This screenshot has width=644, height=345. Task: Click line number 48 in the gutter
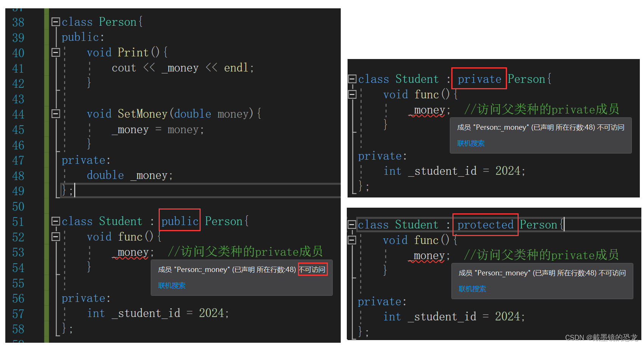pos(18,176)
